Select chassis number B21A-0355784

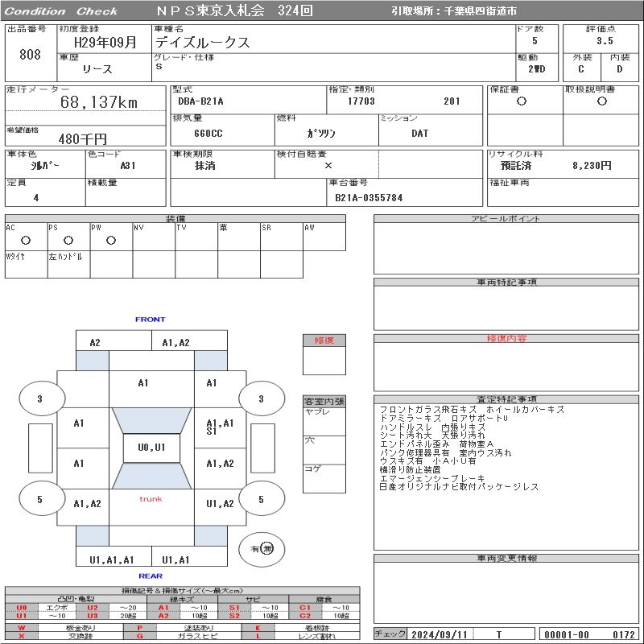pyautogui.click(x=369, y=197)
